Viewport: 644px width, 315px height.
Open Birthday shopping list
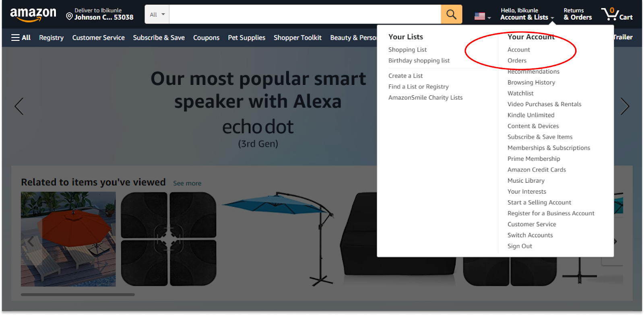(419, 60)
